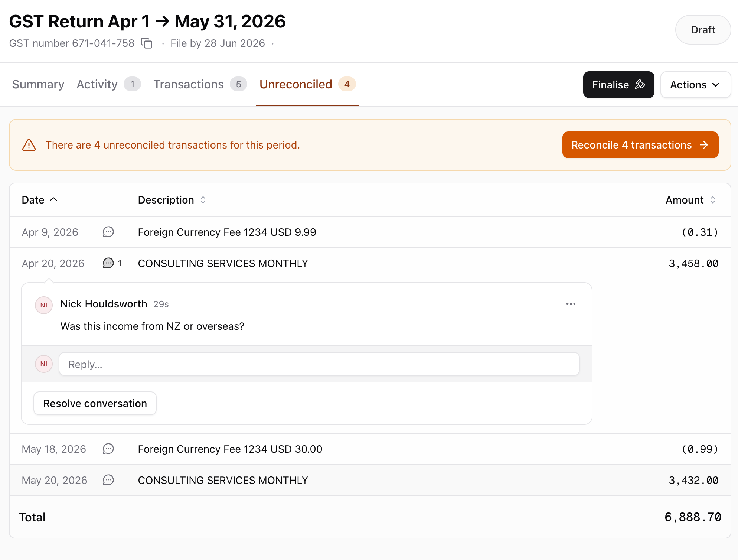Click the total 6,888.70 value
The image size is (738, 560).
coord(693,517)
